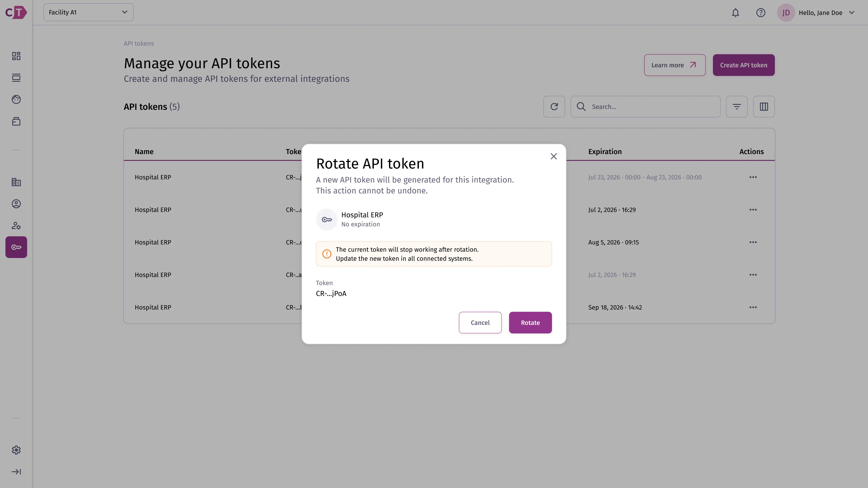This screenshot has width=868, height=488.
Task: Cancel the token rotation
Action: (x=480, y=323)
